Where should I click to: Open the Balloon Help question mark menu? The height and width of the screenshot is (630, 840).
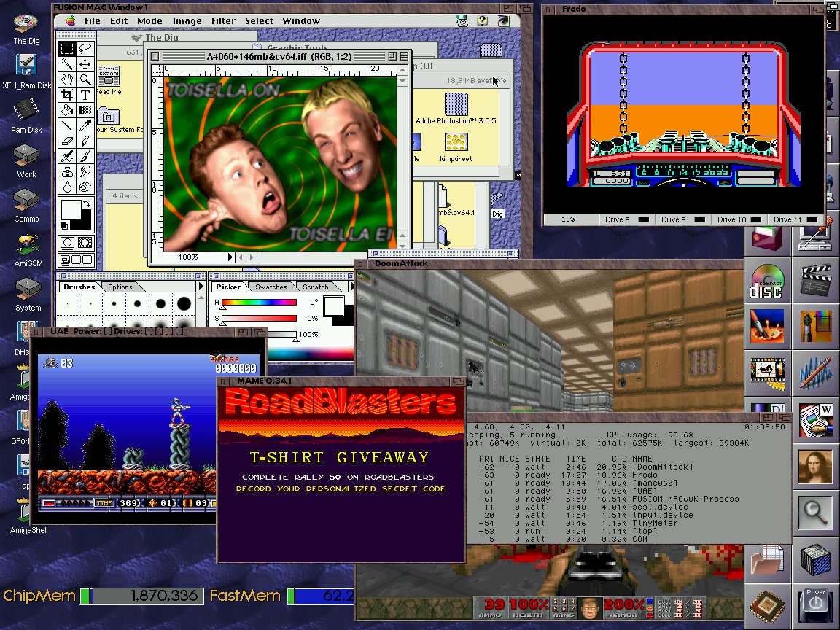(x=482, y=21)
